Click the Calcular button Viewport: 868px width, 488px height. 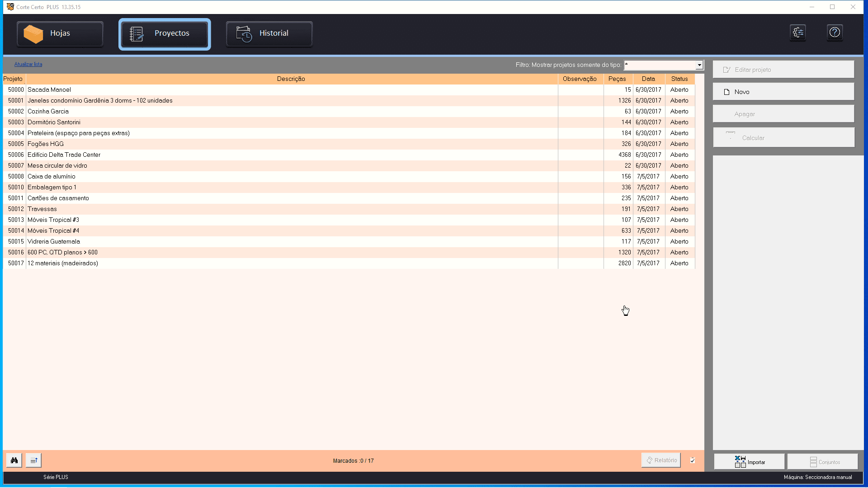point(783,138)
